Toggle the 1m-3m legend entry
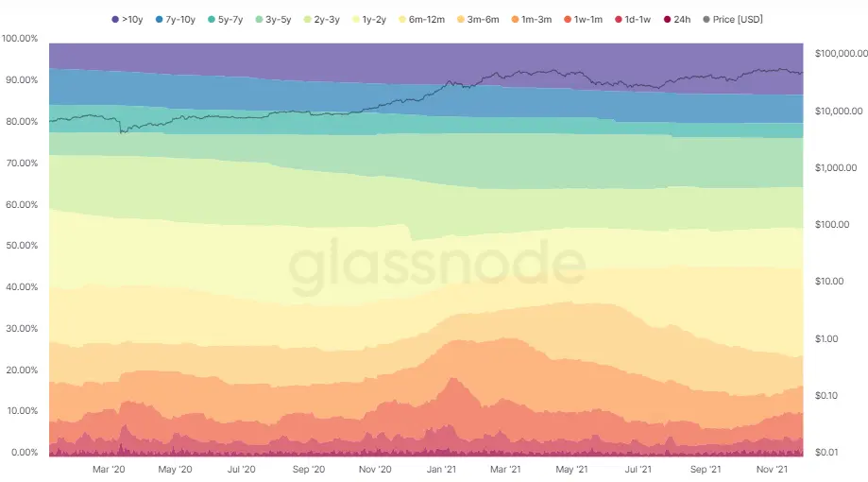The width and height of the screenshot is (868, 482). 532,20
